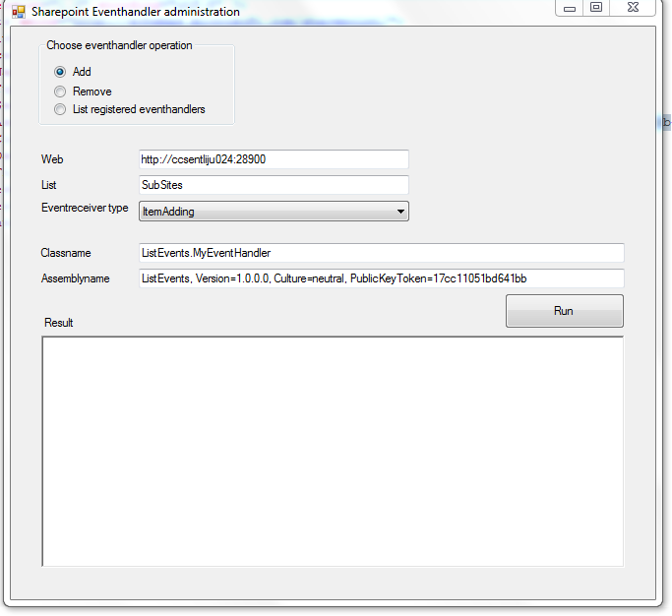
Task: Click the 'Choose eventhandler operation' group title
Action: pos(119,45)
